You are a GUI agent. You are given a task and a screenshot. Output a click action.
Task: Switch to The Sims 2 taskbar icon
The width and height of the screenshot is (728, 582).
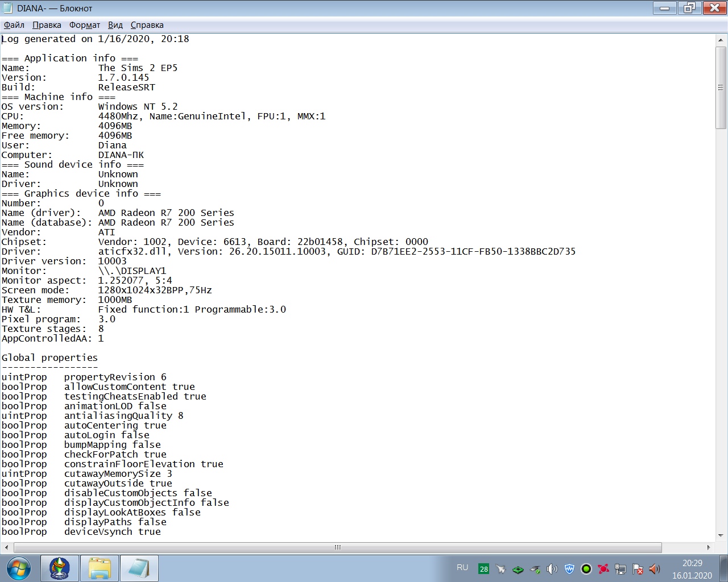click(60, 568)
